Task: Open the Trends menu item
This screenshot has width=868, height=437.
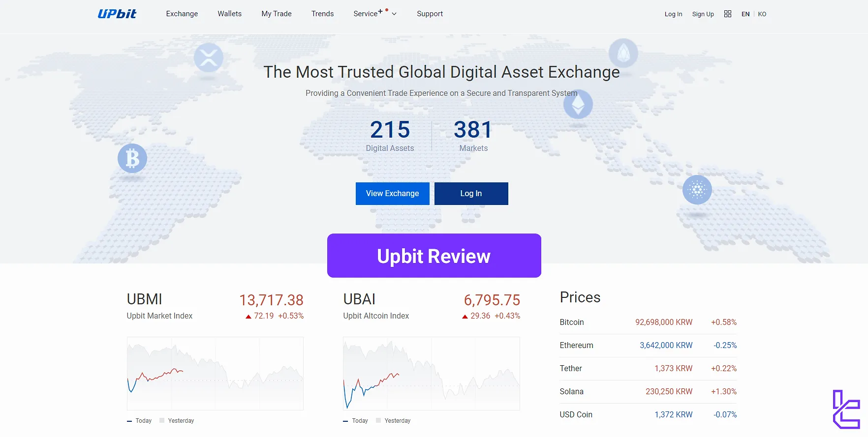Action: 322,14
